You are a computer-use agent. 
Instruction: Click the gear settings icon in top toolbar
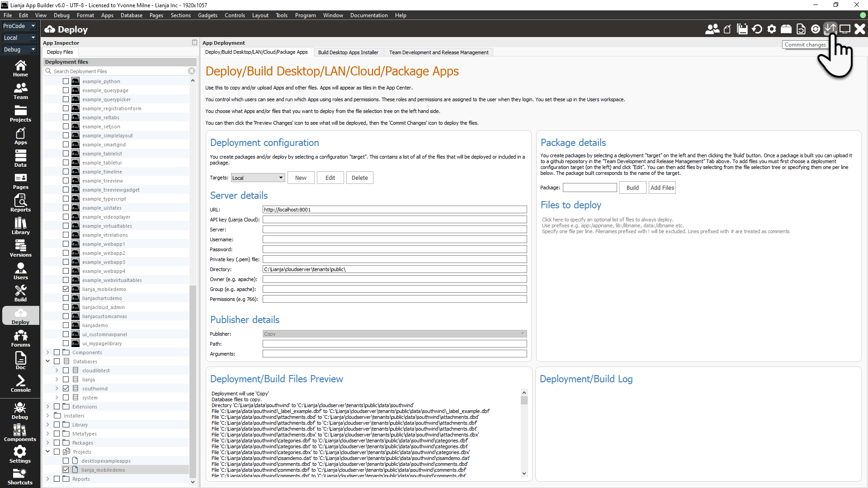[772, 29]
